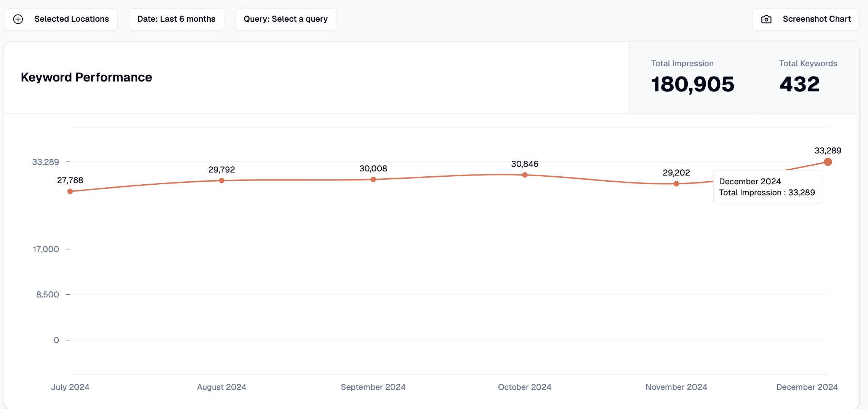Select the September 2024 chart data point
The image size is (868, 409).
point(373,179)
